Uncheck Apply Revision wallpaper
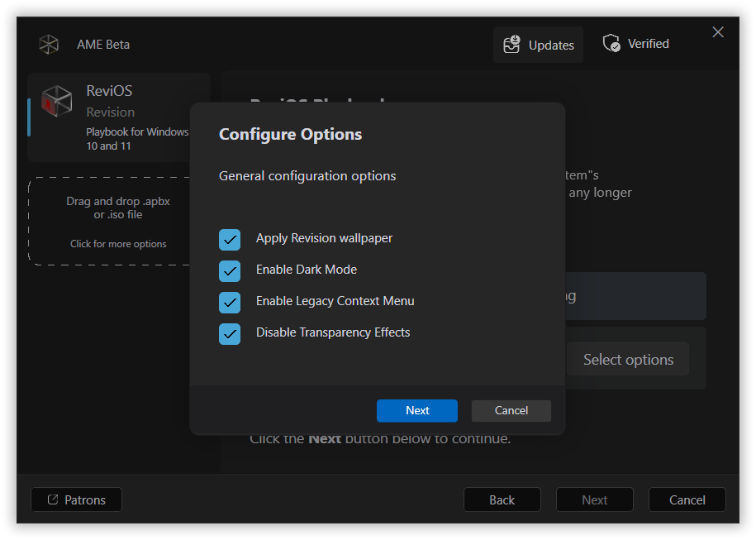The height and width of the screenshot is (540, 756). [230, 240]
